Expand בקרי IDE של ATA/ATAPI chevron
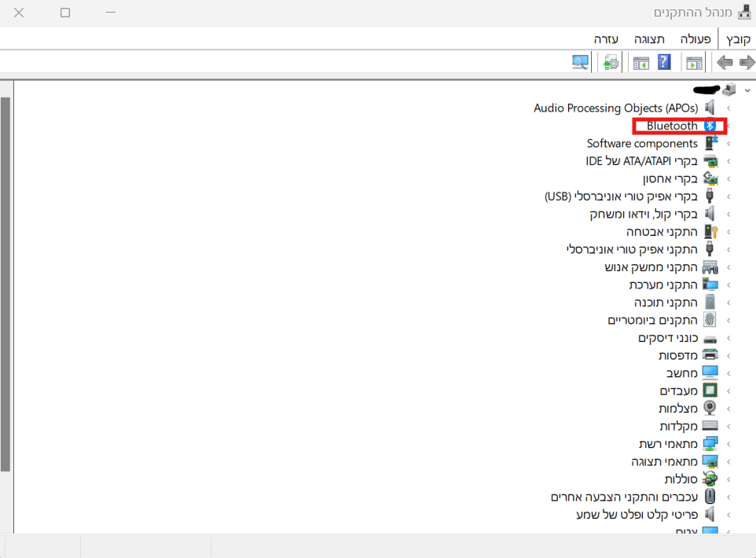Viewport: 756px width, 558px height. coord(728,161)
